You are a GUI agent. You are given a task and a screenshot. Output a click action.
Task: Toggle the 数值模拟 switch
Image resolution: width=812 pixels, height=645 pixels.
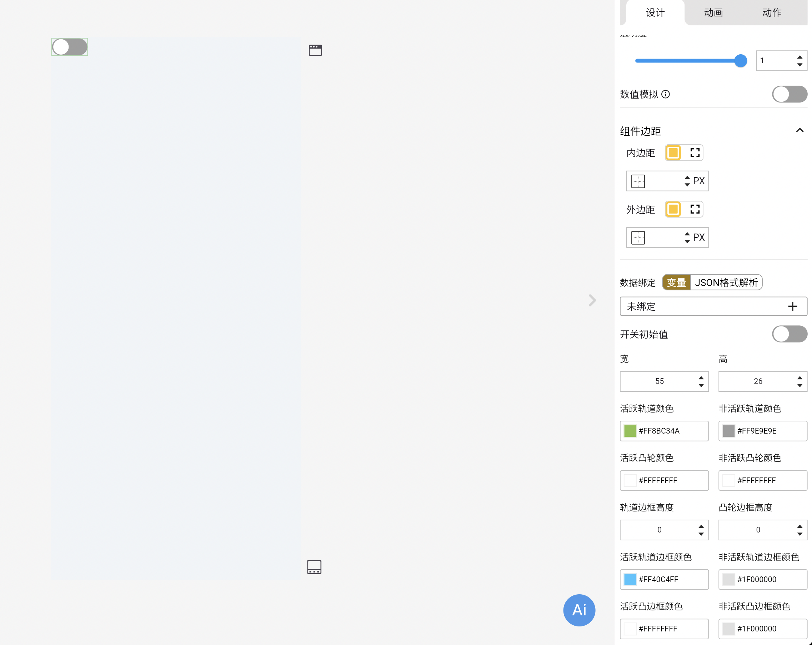tap(789, 94)
